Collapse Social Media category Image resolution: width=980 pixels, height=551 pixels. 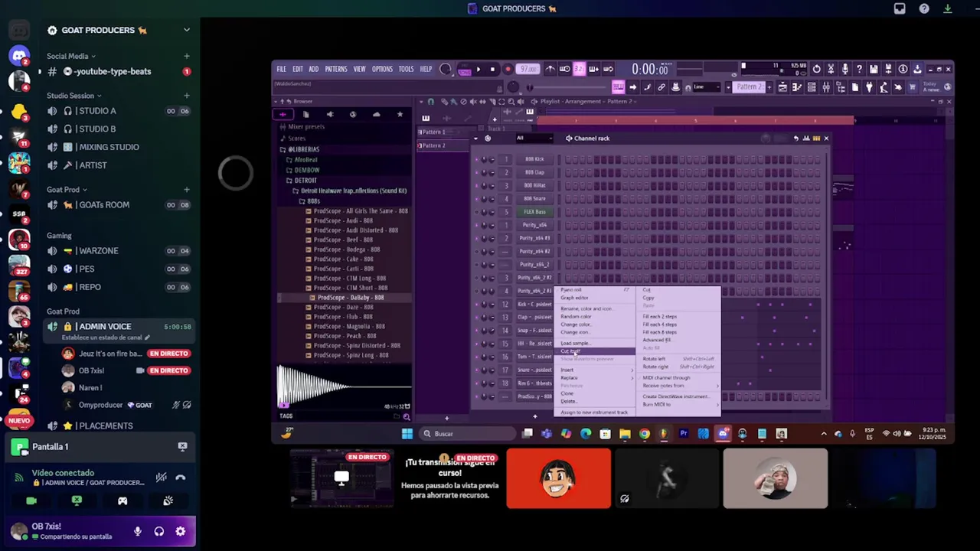click(x=70, y=56)
